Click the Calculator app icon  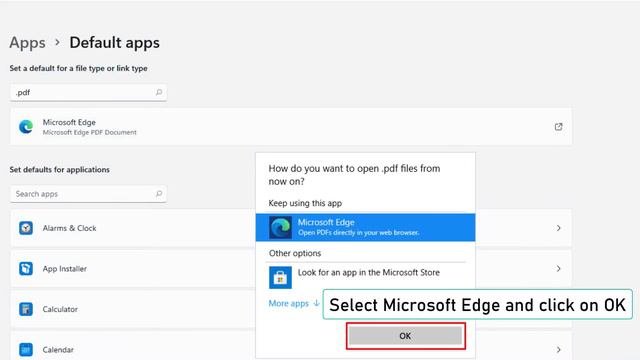(26, 309)
